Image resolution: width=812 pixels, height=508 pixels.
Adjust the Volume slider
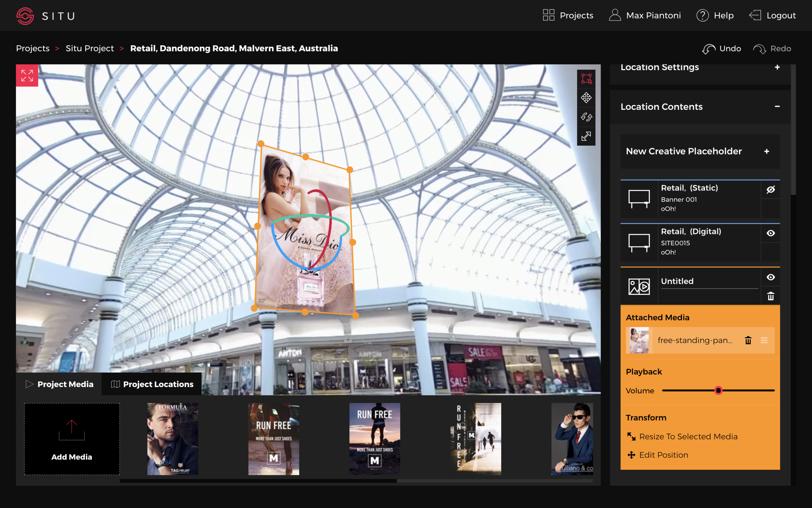[718, 390]
